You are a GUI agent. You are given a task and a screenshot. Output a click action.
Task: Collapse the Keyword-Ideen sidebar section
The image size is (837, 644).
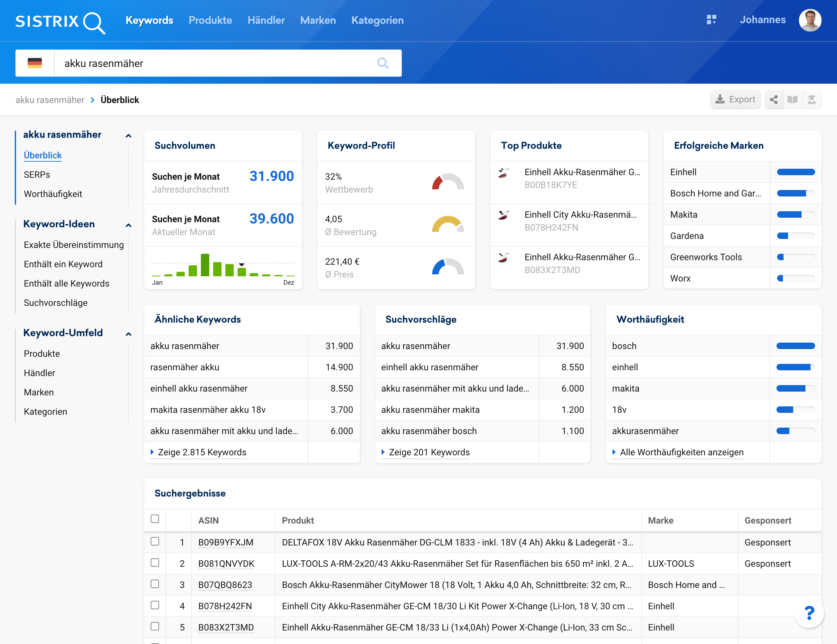coord(128,225)
